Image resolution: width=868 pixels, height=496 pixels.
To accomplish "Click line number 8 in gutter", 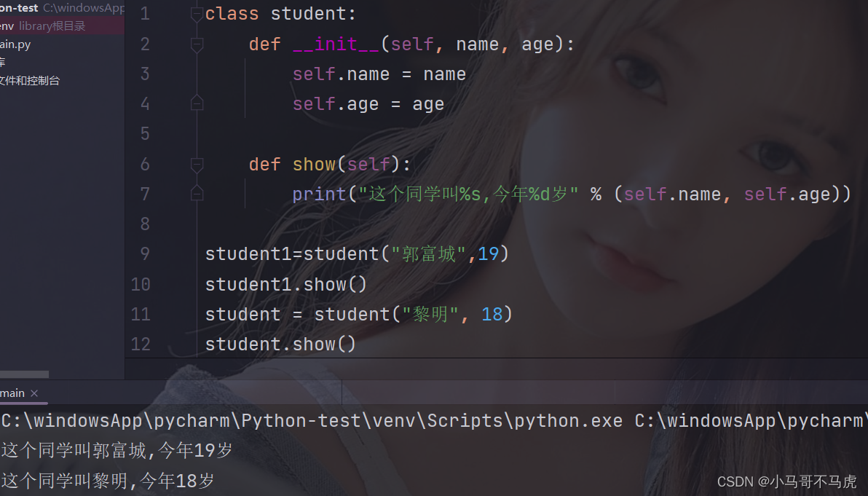I will [145, 224].
